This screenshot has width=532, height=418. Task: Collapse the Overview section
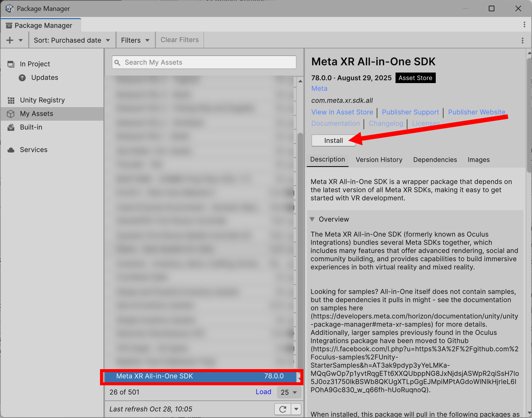[312, 219]
